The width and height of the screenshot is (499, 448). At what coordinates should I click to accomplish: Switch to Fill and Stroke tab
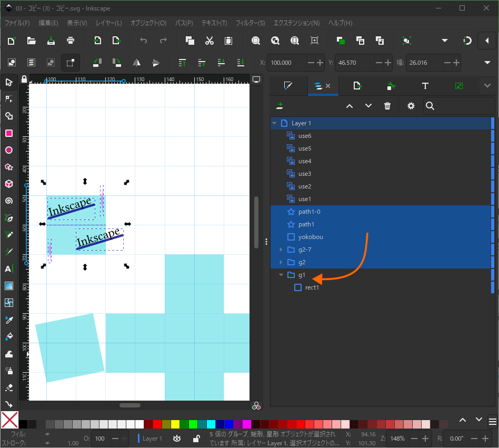click(x=288, y=86)
